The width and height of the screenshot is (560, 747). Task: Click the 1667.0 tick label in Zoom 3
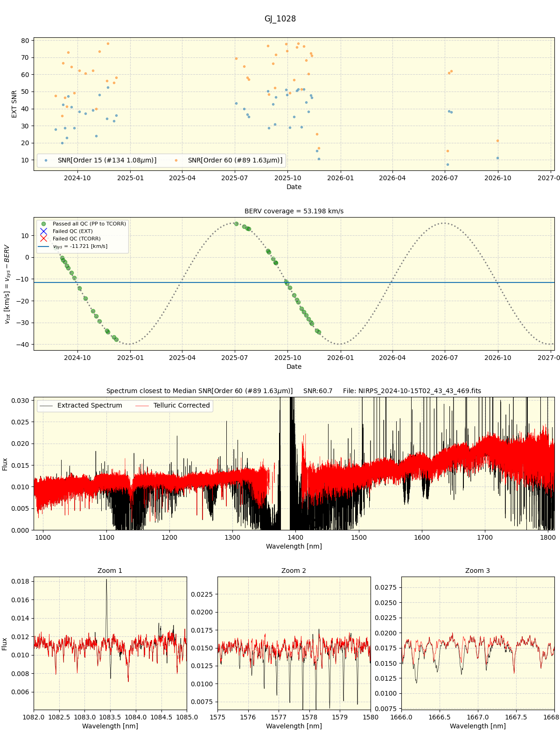(x=478, y=717)
